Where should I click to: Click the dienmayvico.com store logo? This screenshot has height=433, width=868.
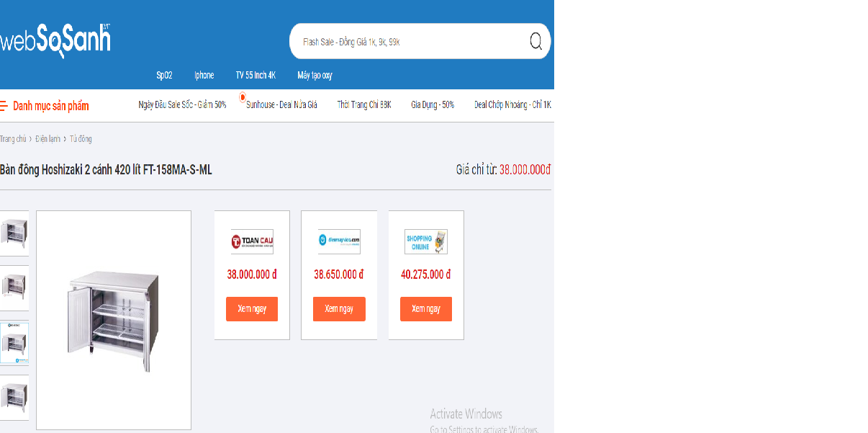pyautogui.click(x=339, y=241)
